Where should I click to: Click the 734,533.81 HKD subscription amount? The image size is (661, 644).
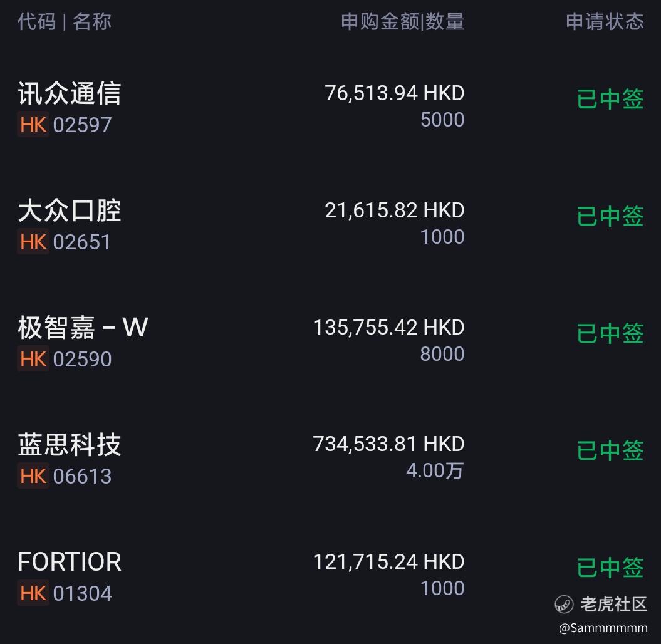388,444
